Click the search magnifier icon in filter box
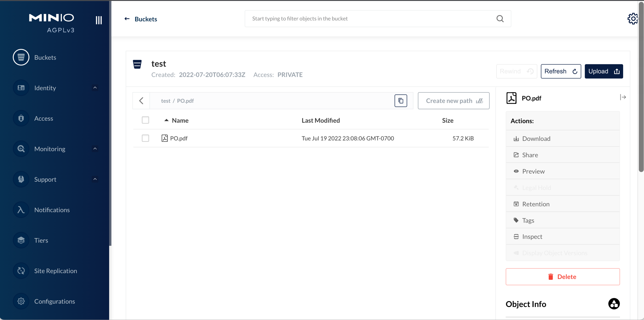 [x=500, y=19]
